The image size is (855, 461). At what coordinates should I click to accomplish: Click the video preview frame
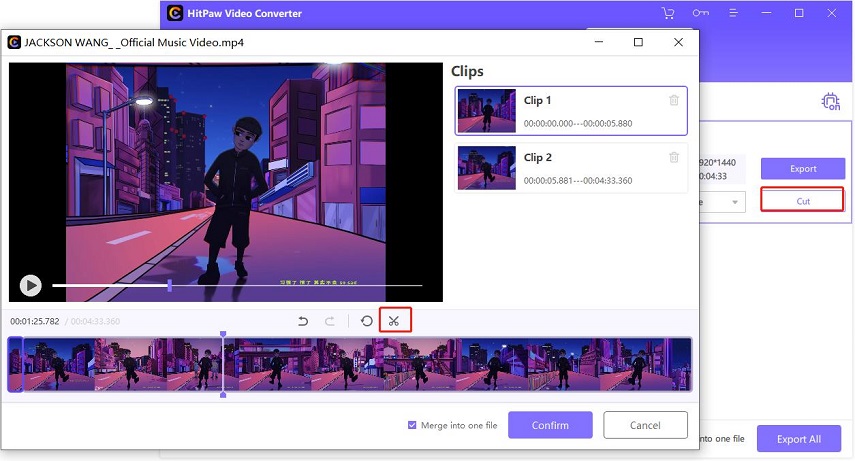coord(226,182)
